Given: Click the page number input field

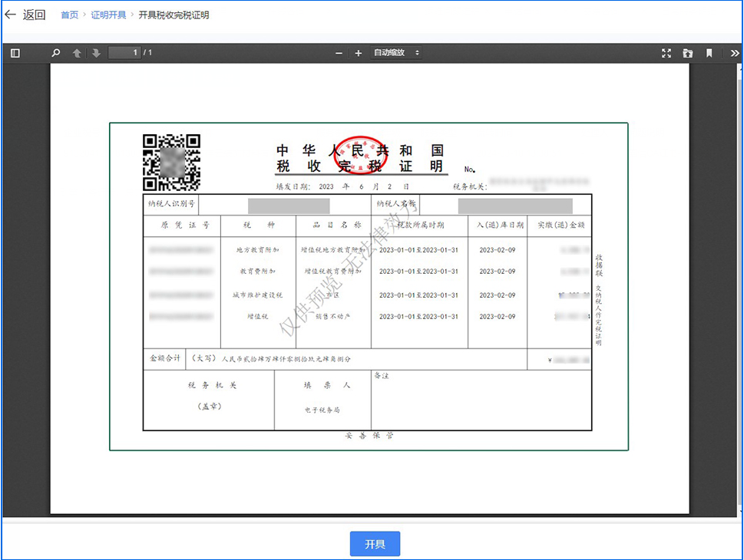Looking at the screenshot, I should (x=124, y=53).
